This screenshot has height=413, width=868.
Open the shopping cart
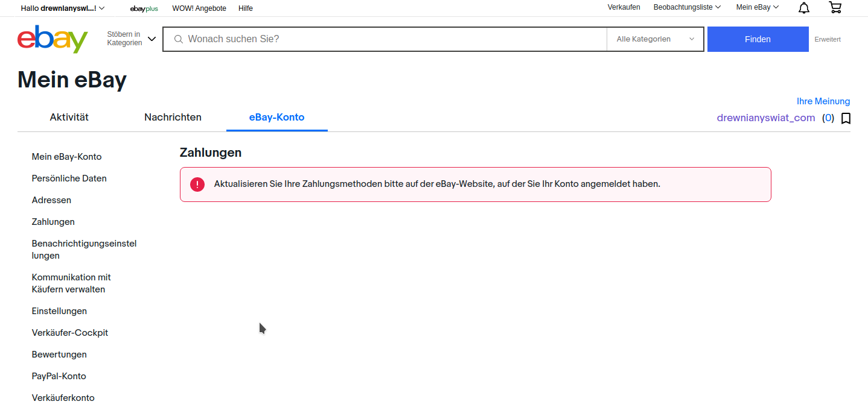coord(835,8)
